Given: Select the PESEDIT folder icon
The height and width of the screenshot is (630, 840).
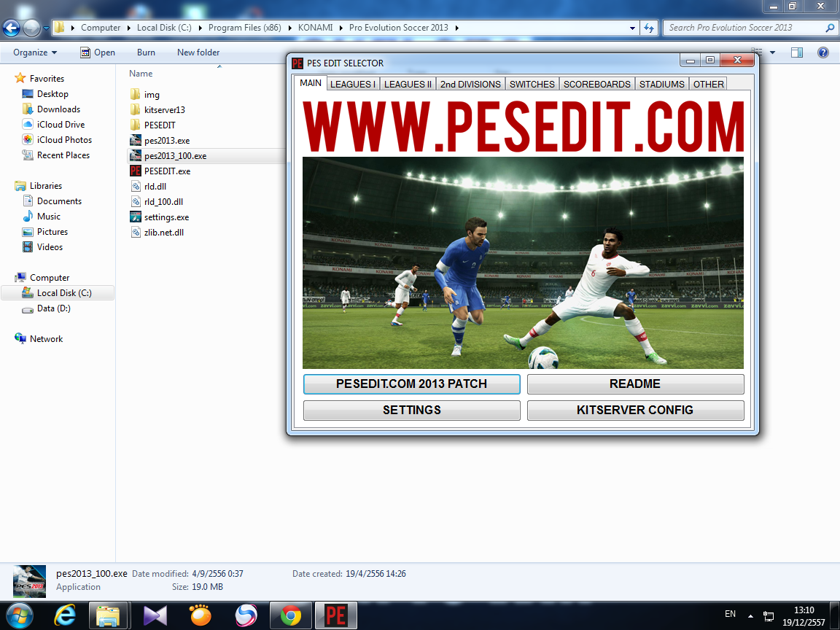Looking at the screenshot, I should [135, 125].
